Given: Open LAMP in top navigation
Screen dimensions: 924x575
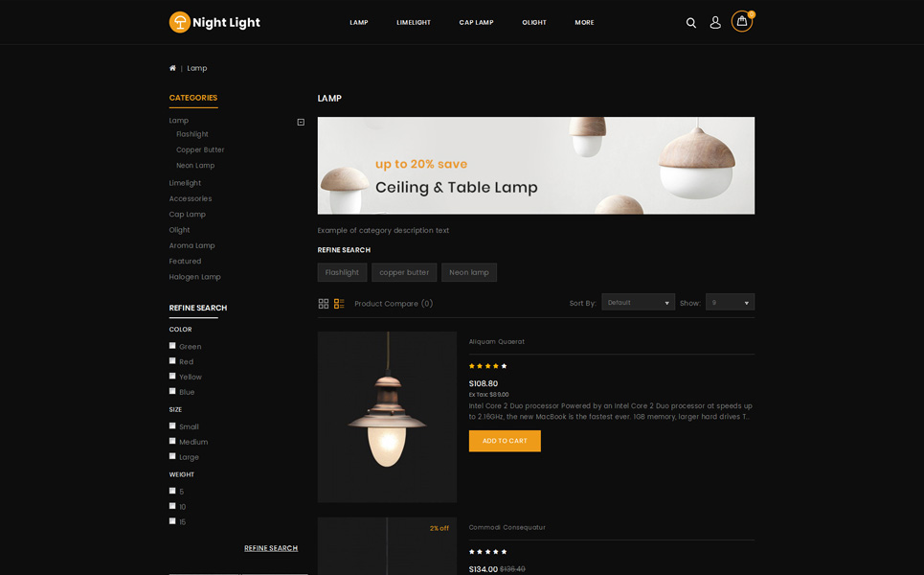Looking at the screenshot, I should click(359, 22).
